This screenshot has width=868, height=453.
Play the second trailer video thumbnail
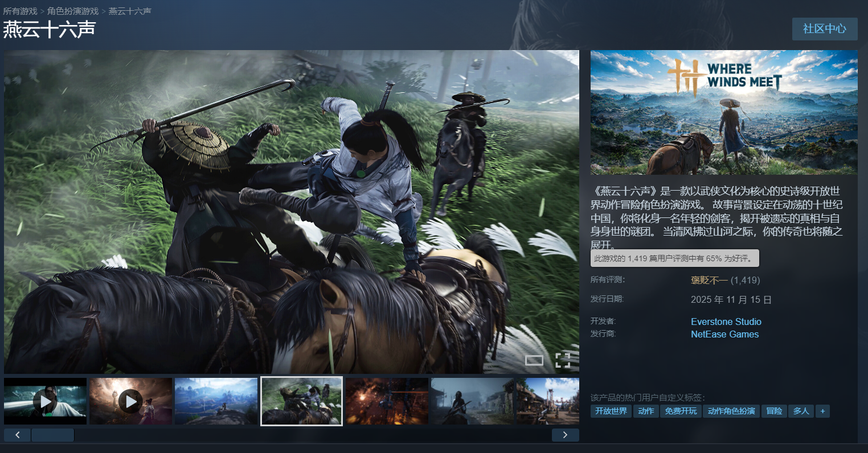(x=131, y=401)
